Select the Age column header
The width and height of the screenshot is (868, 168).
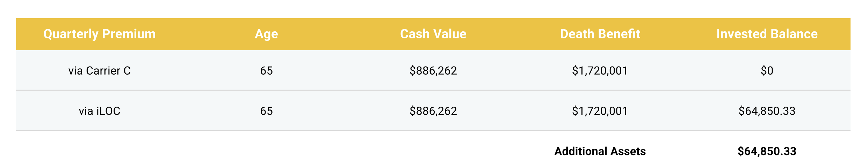[x=266, y=34]
